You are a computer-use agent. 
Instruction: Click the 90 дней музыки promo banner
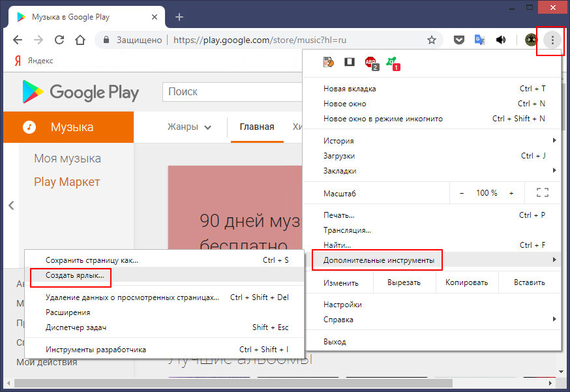[235, 207]
